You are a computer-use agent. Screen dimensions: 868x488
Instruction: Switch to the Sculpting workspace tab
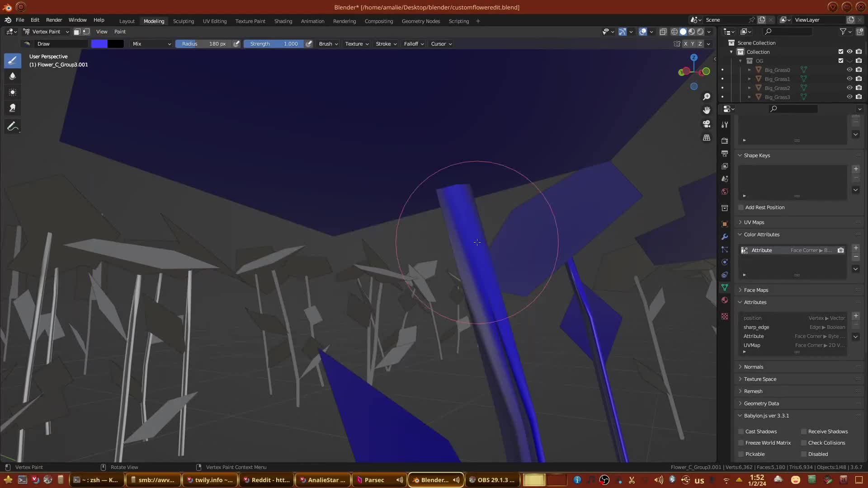(x=183, y=21)
